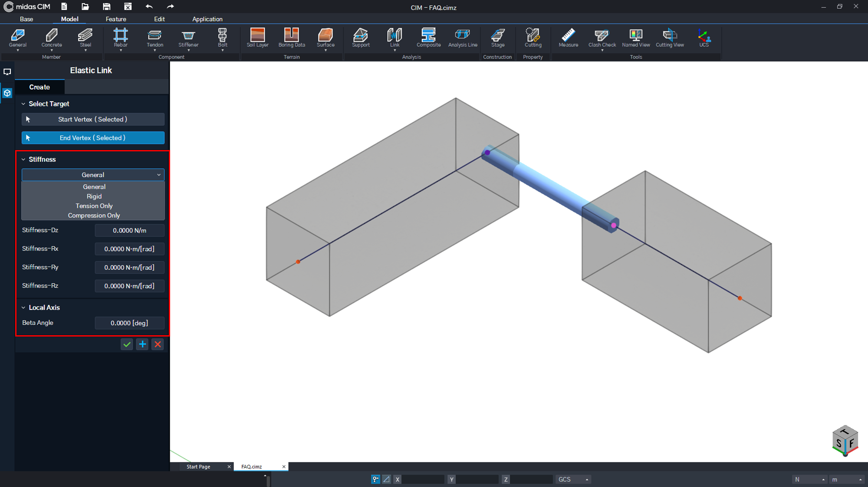Collapse the Stiffness section
Screen dimensions: 868x487
[23, 160]
